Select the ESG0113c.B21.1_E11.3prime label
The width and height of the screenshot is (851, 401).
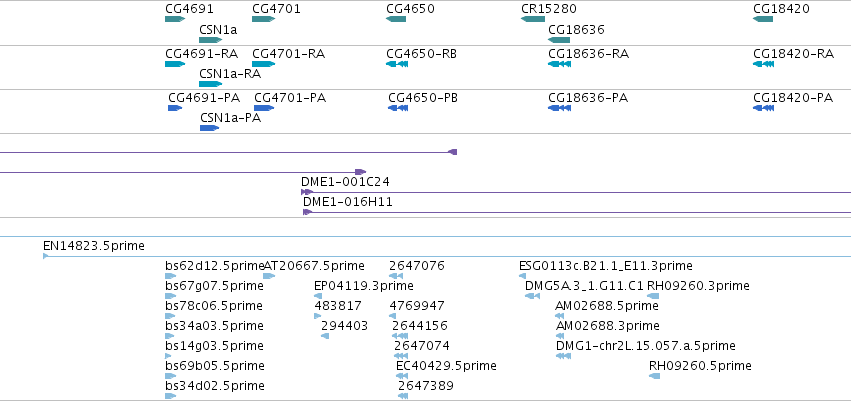606,266
